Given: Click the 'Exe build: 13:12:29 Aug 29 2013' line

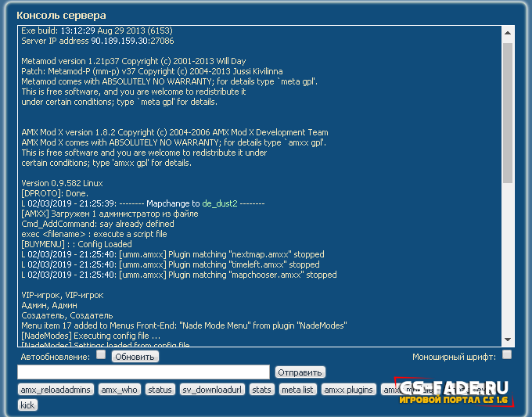Looking at the screenshot, I should (97, 31).
